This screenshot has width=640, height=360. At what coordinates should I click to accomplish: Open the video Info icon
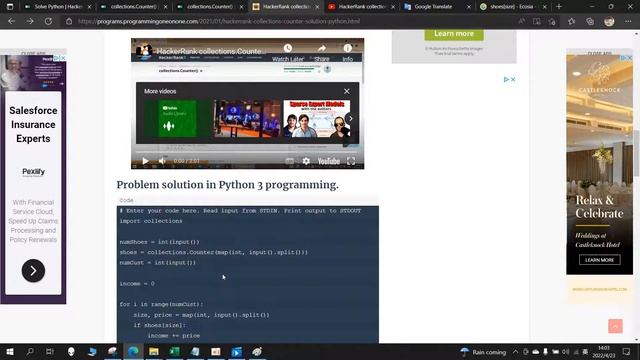click(348, 48)
